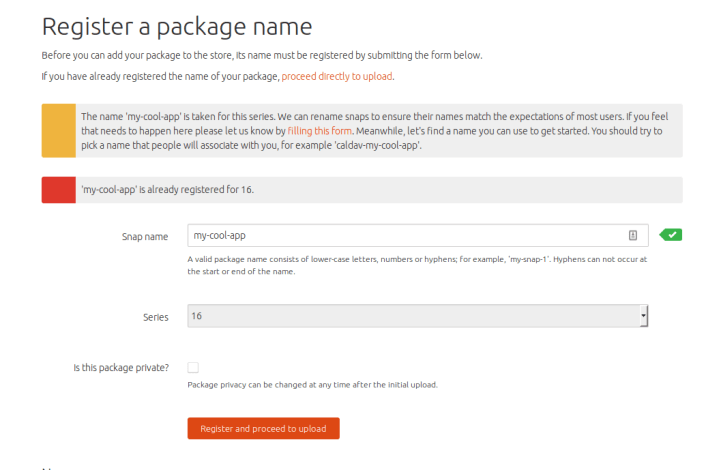Click the autofill icon inside Snap name field
Screen dimensions: 720x470
coord(633,235)
